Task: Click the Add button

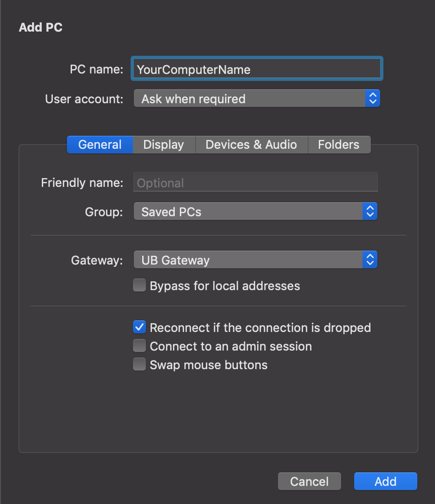Action: (x=385, y=481)
